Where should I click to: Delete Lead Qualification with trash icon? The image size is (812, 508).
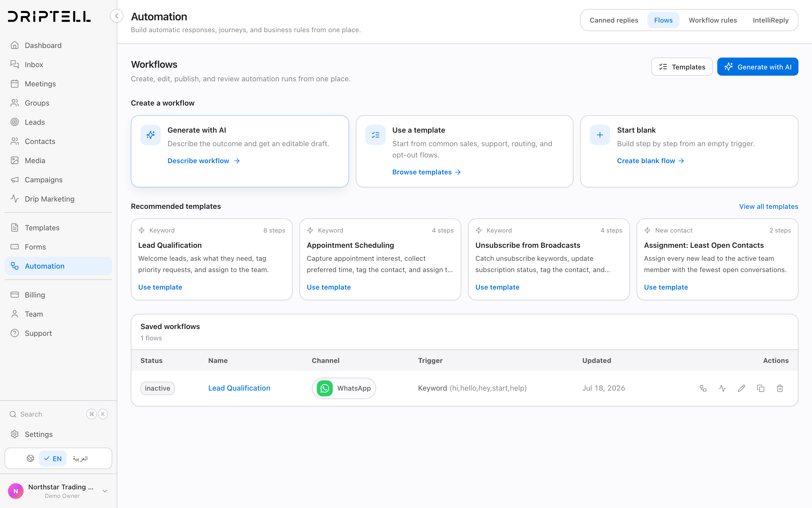[780, 388]
